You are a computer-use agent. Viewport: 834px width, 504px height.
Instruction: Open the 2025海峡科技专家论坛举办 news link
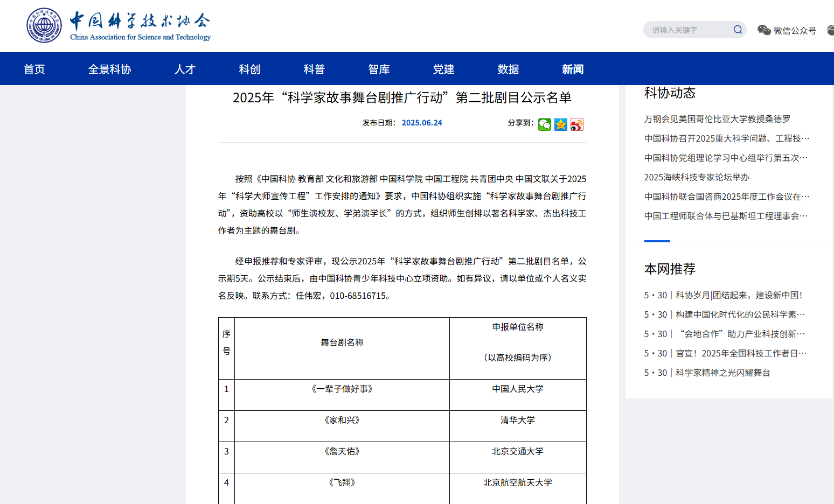pyautogui.click(x=697, y=177)
